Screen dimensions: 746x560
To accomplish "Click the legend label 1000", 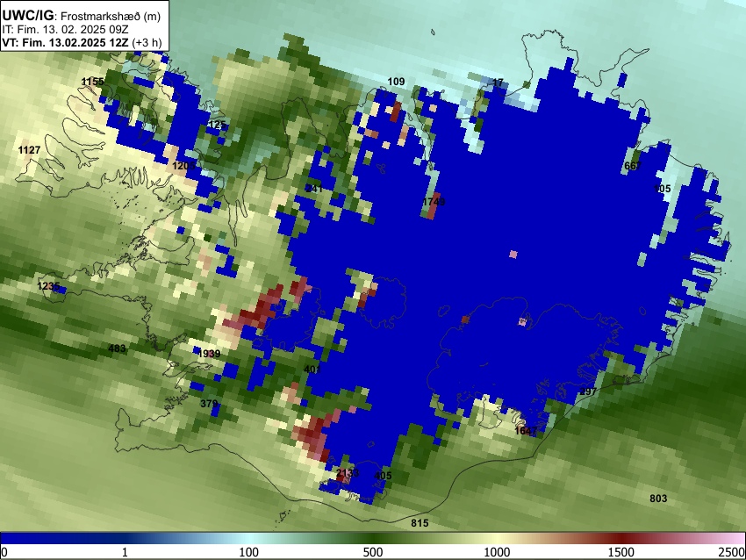I will 497,552.
